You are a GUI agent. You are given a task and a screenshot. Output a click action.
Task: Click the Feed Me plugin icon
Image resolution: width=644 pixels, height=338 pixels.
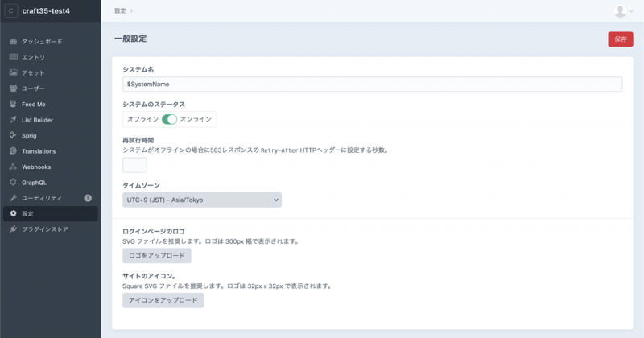tap(13, 104)
